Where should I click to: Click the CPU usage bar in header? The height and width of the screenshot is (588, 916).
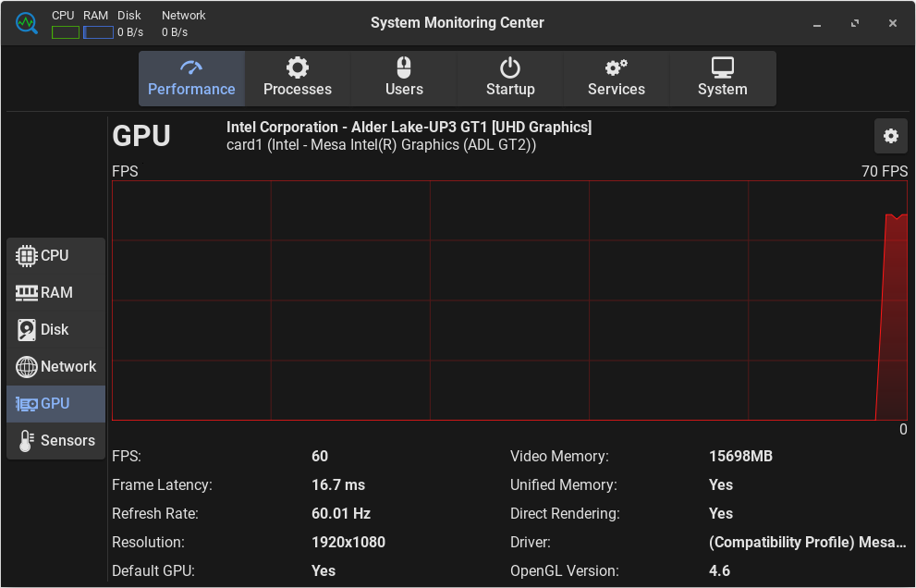(65, 32)
